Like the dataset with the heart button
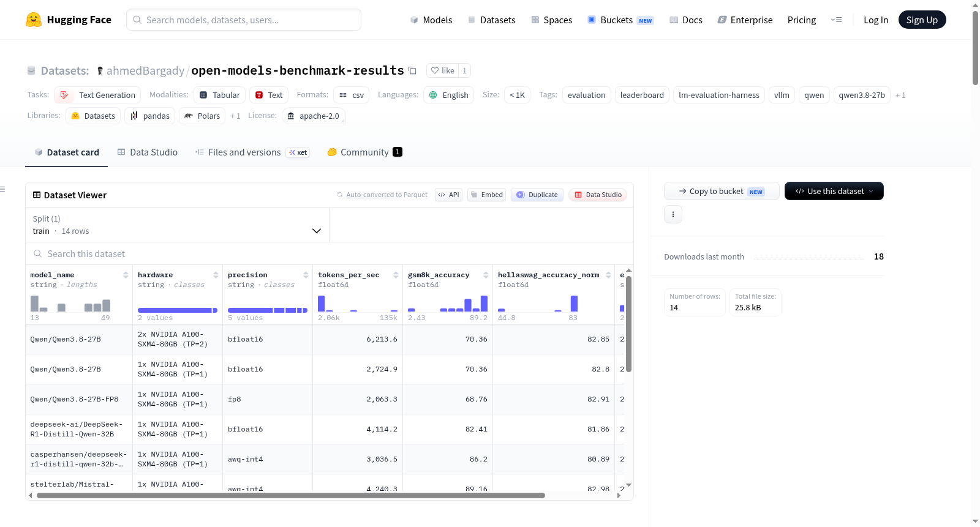980x527 pixels. (442, 70)
